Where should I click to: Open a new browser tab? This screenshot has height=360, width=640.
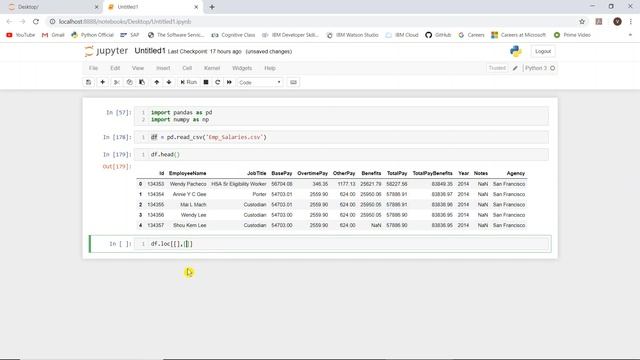[x=212, y=7]
